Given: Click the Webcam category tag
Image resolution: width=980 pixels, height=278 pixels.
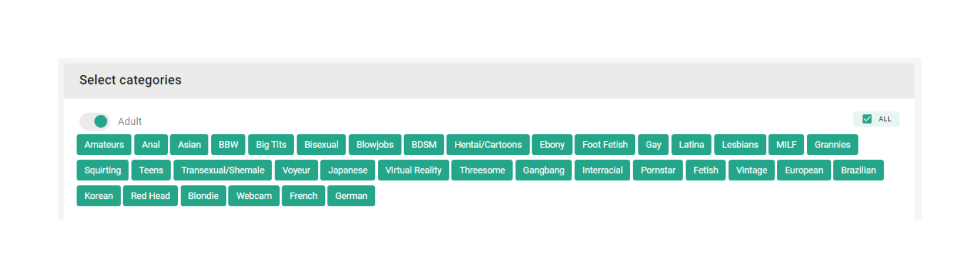Looking at the screenshot, I should click(x=254, y=196).
